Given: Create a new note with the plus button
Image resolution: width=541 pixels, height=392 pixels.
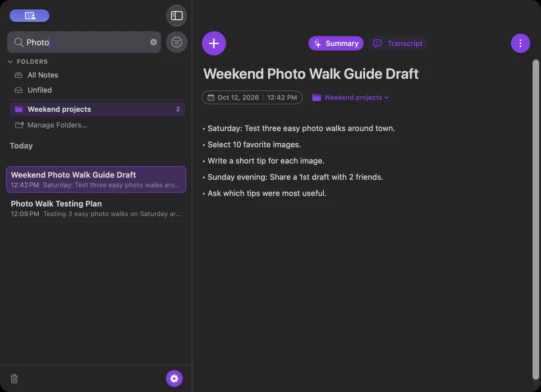Looking at the screenshot, I should 214,43.
